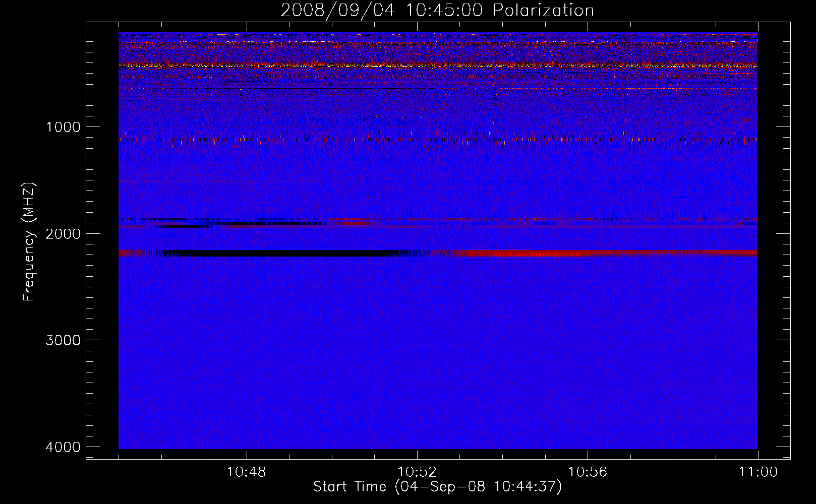Click the 10:52 time tick label
This screenshot has height=504, width=816.
[417, 472]
